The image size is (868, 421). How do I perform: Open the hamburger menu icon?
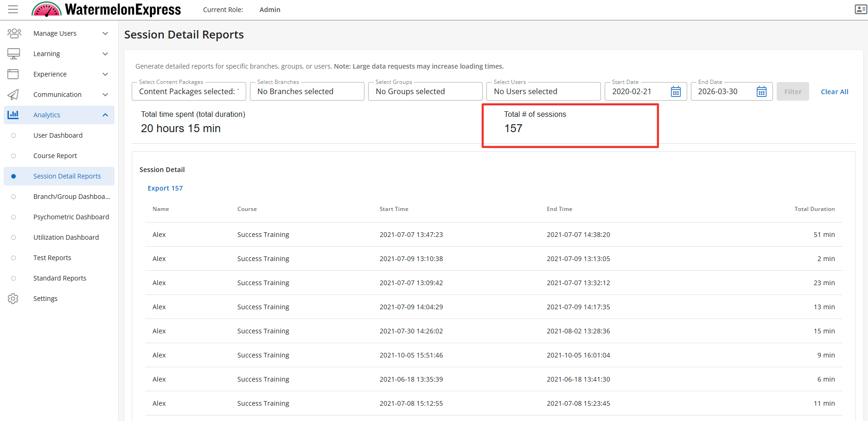pyautogui.click(x=13, y=9)
